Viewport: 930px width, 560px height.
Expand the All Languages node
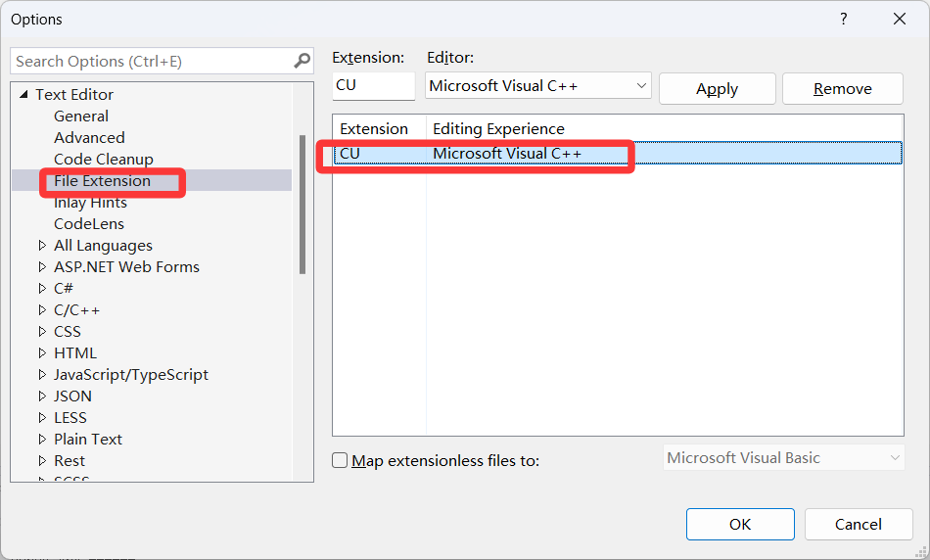[x=42, y=245]
